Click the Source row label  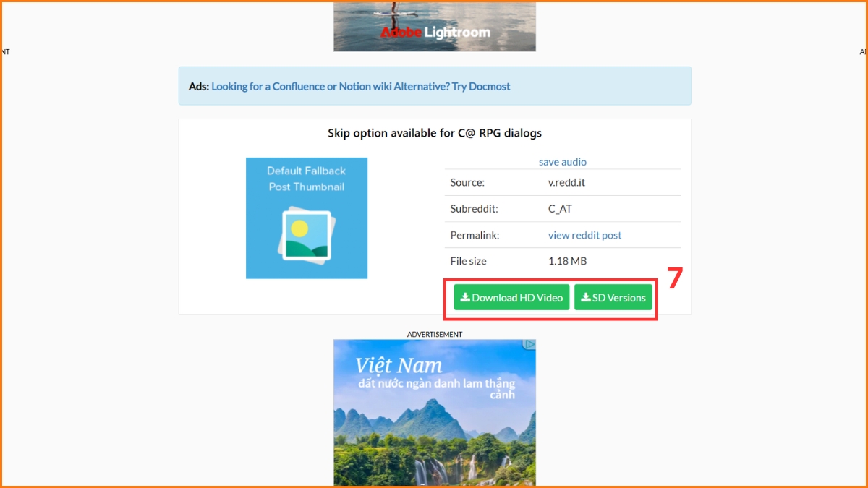[467, 183]
